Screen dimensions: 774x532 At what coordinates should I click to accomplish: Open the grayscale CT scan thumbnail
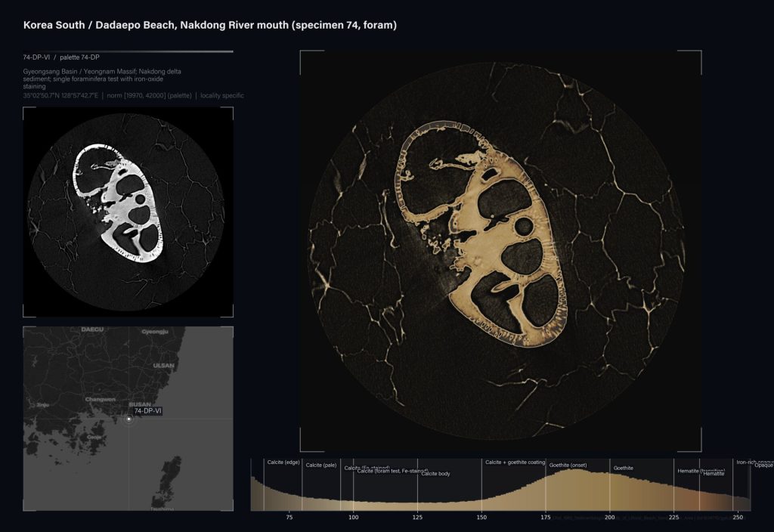click(128, 212)
